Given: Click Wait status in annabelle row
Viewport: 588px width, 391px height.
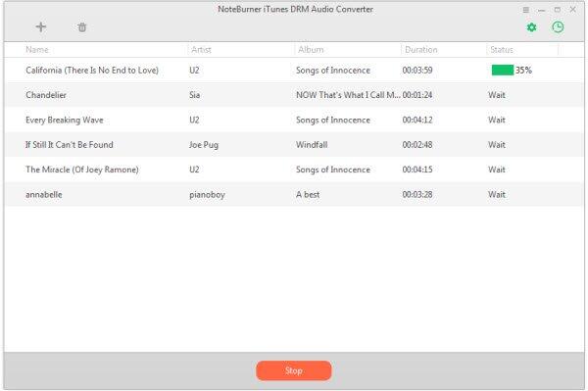Looking at the screenshot, I should [x=497, y=195].
